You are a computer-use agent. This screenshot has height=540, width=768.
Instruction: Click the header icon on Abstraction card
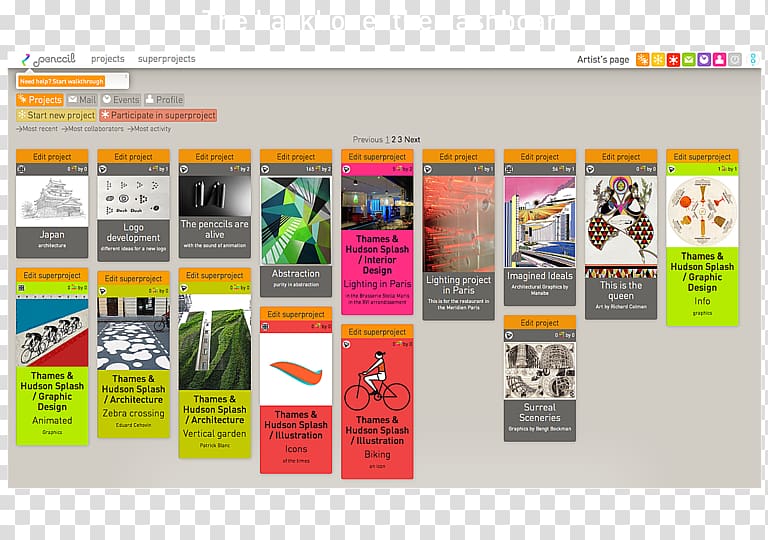(265, 169)
